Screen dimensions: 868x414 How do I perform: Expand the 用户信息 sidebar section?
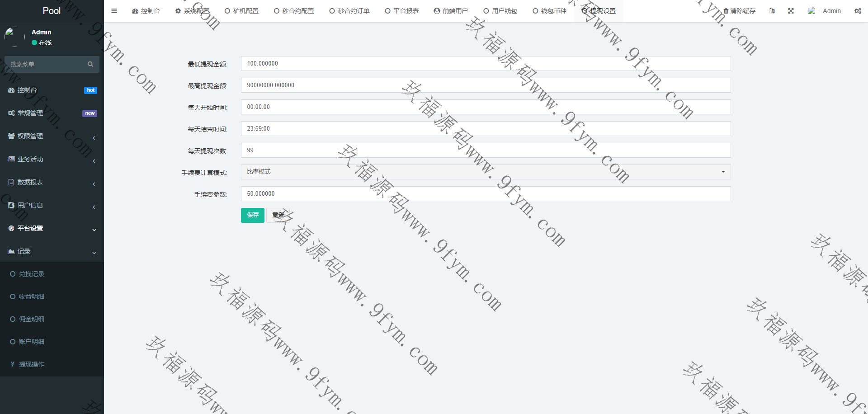[x=52, y=205]
